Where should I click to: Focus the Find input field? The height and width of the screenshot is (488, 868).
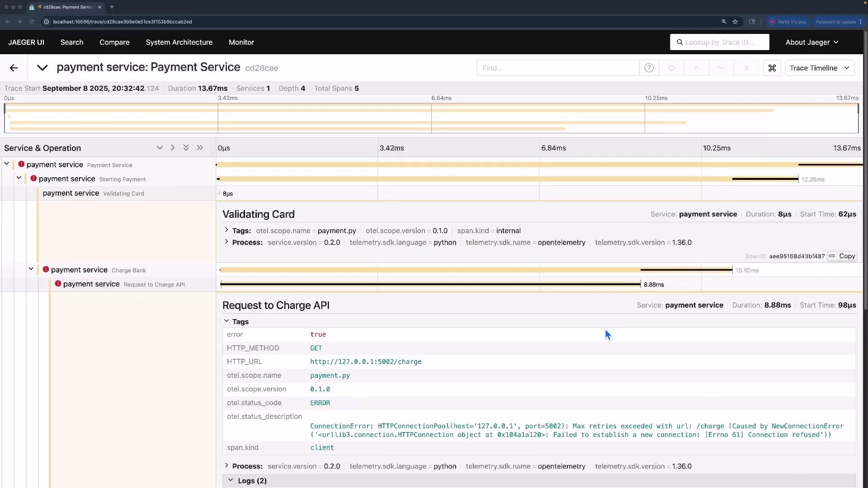pos(558,68)
